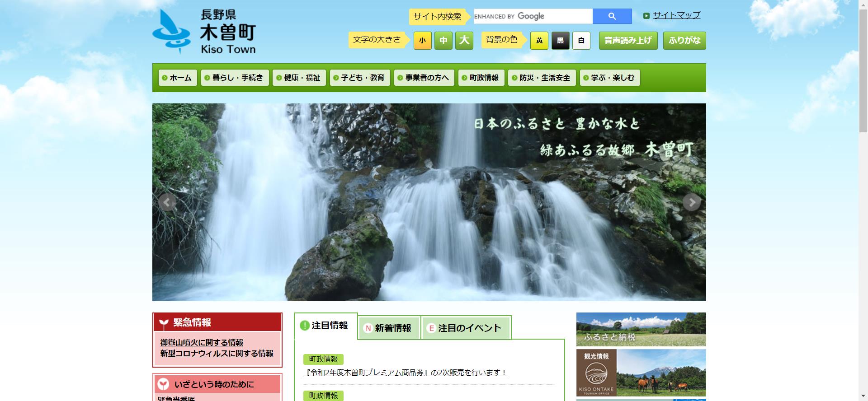
Task: Advance to next waterfall slide
Action: 691,202
